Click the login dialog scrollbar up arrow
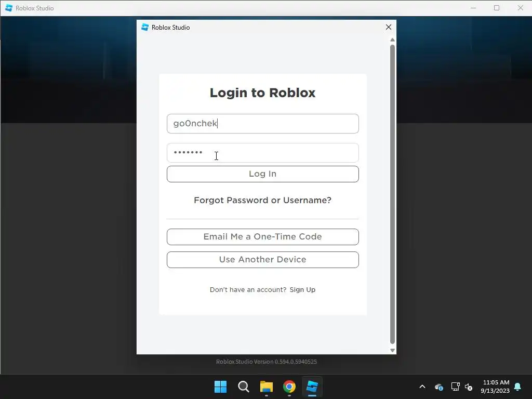Image resolution: width=532 pixels, height=399 pixels. pyautogui.click(x=393, y=40)
